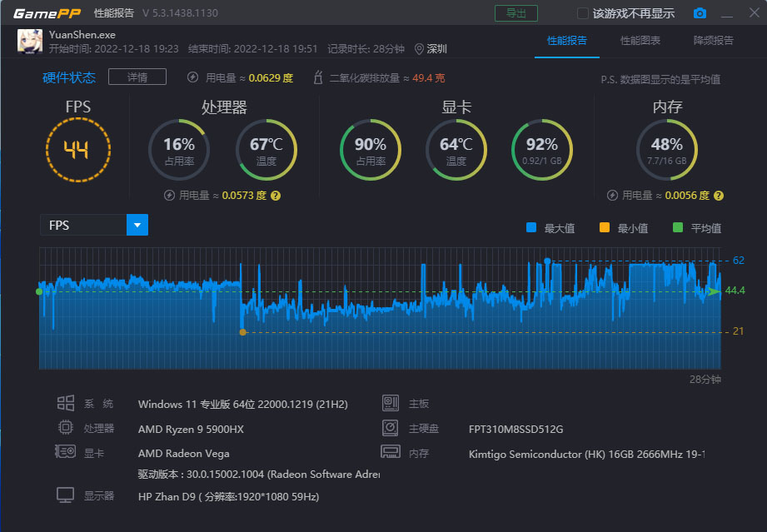The width and height of the screenshot is (767, 532).
Task: Click the 导出 export button
Action: click(x=515, y=13)
